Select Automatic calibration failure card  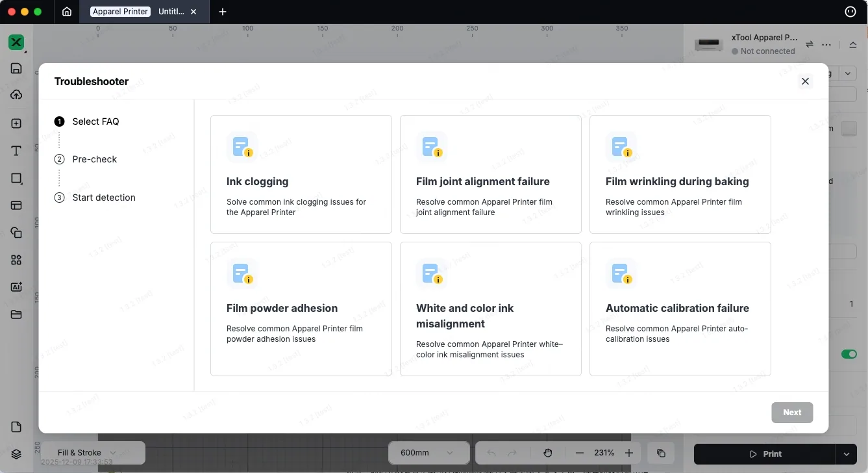[x=680, y=309]
